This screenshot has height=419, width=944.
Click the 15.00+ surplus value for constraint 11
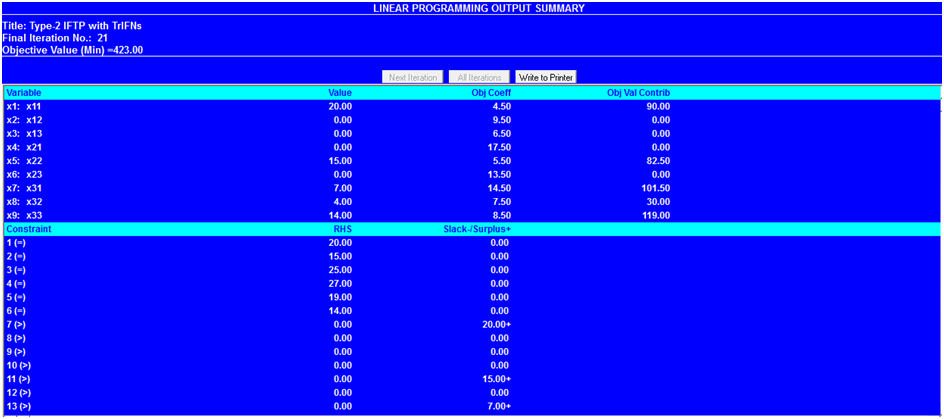pos(496,379)
